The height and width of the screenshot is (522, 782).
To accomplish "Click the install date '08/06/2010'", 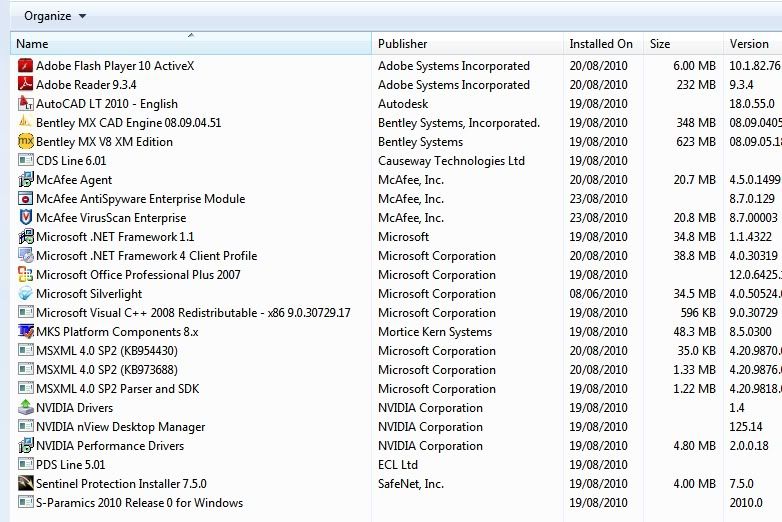I will tap(598, 294).
